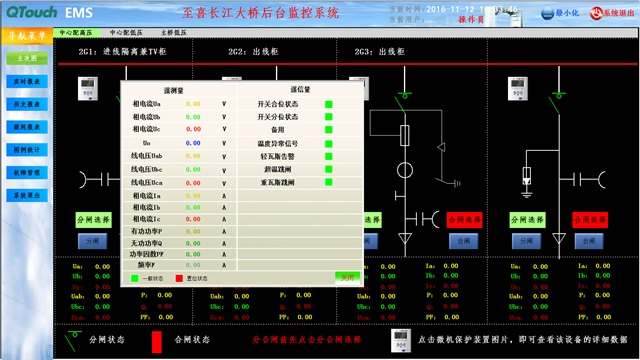The height and width of the screenshot is (360, 640).
Task: Open 故障管理 from the navigation menu
Action: click(27, 173)
